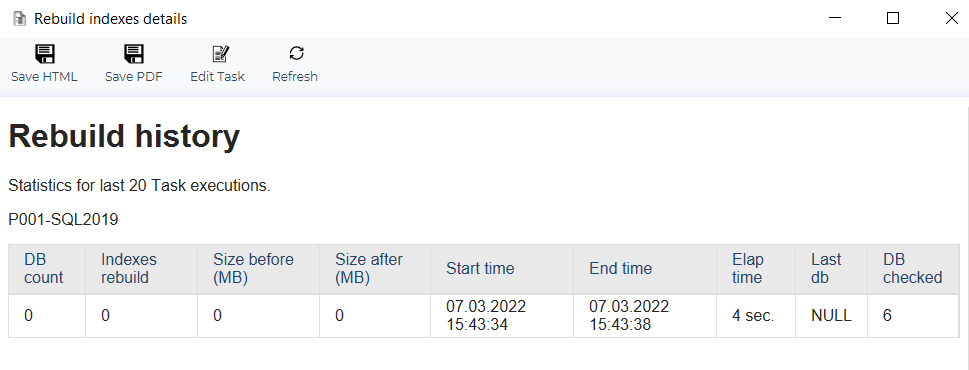The image size is (969, 370).
Task: Minimize the Rebuild indexes details window
Action: point(834,19)
